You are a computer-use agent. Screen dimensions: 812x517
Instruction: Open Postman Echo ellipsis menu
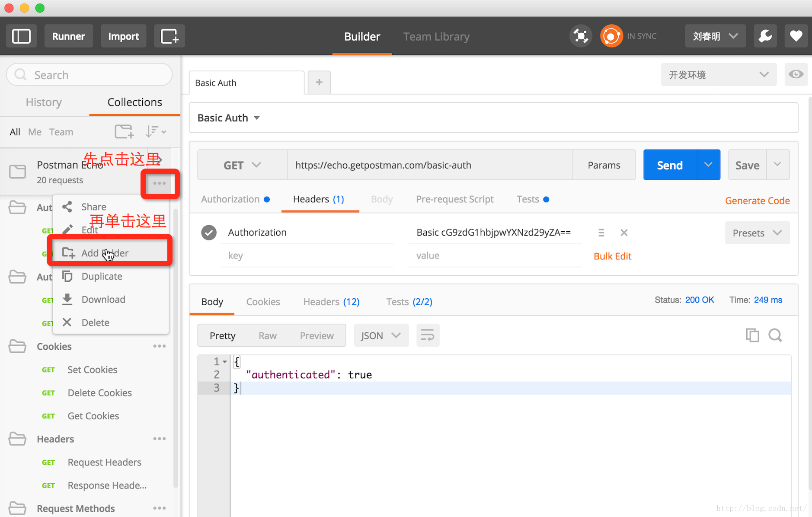point(160,183)
